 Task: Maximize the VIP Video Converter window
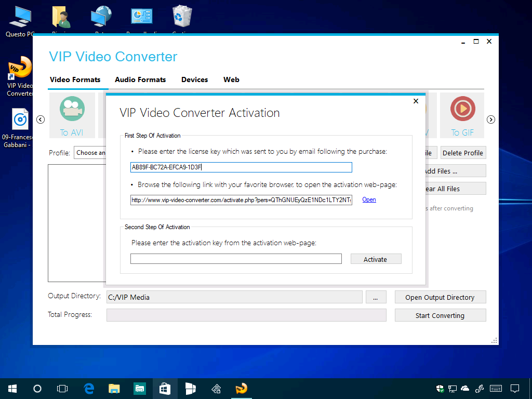[x=476, y=42]
